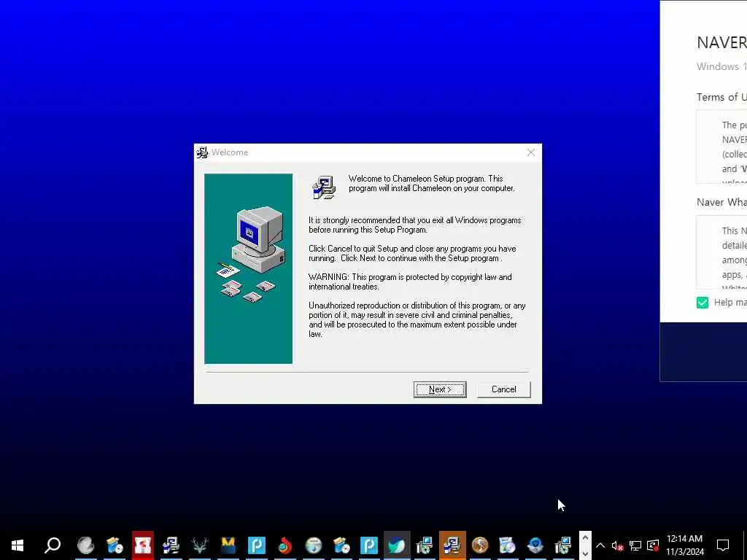Open the Action Center notification icon
The width and height of the screenshot is (747, 560).
click(723, 545)
